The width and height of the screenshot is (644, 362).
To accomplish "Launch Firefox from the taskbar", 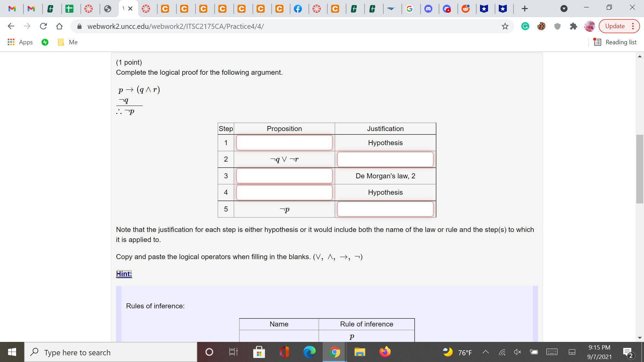I will [385, 352].
